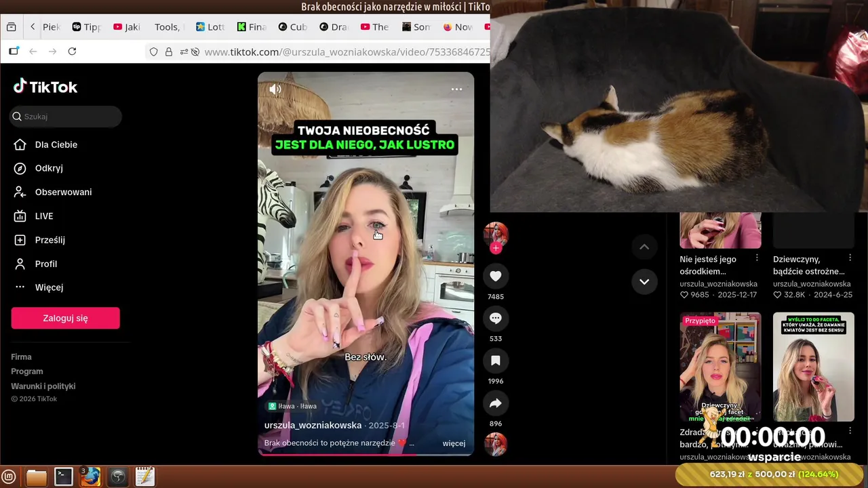Screen dimensions: 868x488
Task: Save video with the bookmark icon
Action: (x=496, y=361)
